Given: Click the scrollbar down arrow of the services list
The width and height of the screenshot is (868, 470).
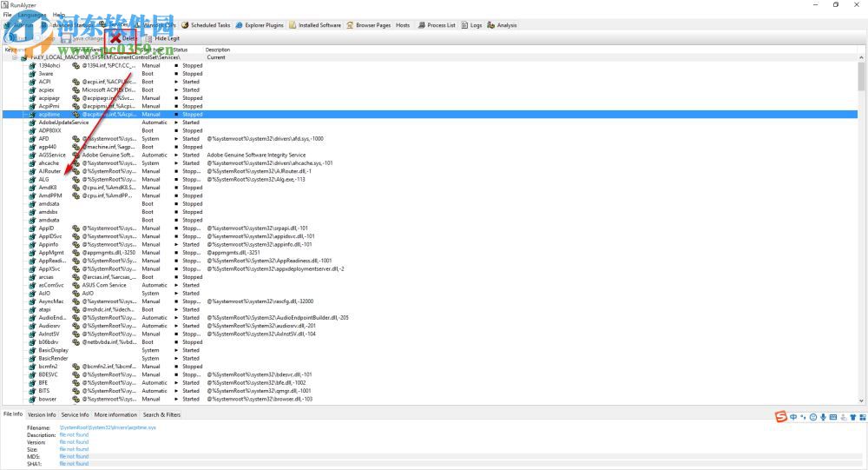Looking at the screenshot, I should [861, 400].
